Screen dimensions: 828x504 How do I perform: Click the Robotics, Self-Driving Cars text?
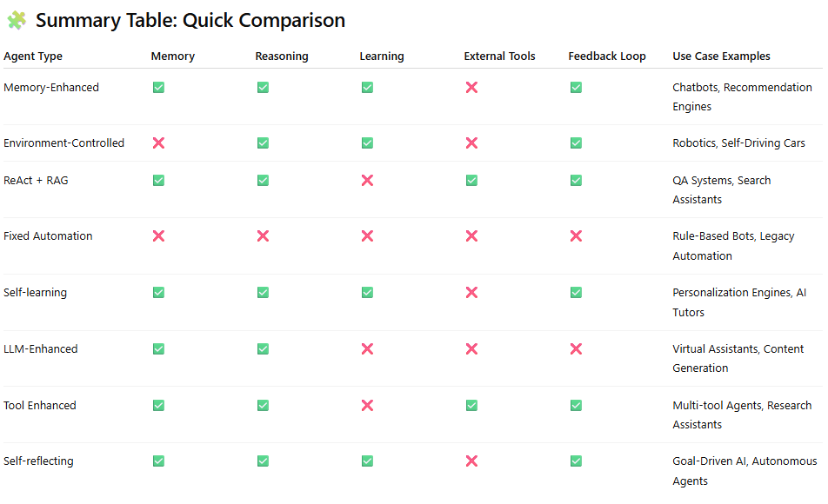pos(738,143)
